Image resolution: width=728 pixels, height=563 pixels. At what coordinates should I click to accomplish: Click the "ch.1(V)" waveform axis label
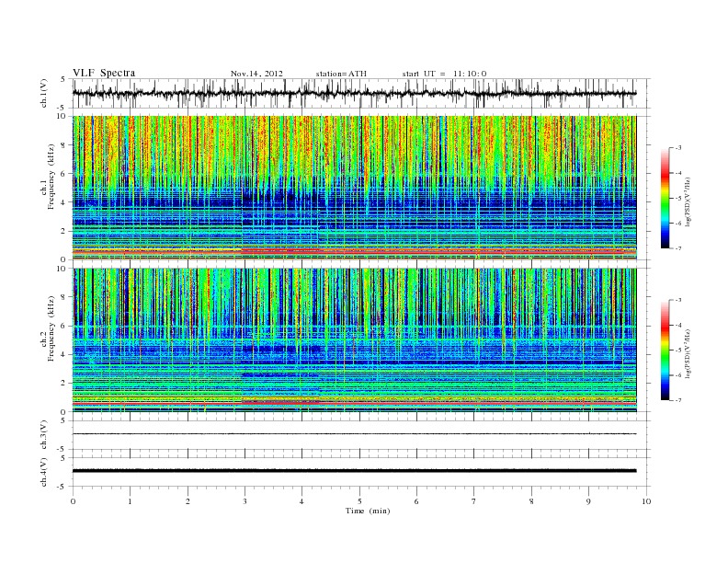[x=44, y=93]
